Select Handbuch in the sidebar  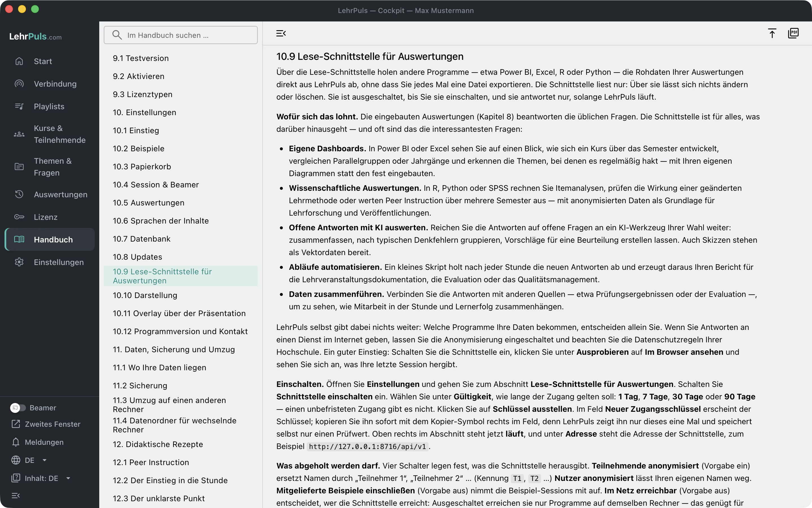coord(50,239)
